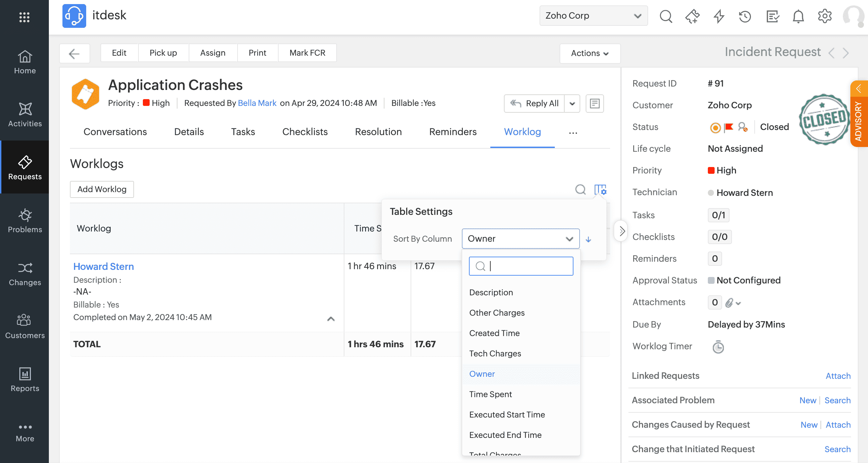Select Time Spent from sort list

tap(490, 394)
